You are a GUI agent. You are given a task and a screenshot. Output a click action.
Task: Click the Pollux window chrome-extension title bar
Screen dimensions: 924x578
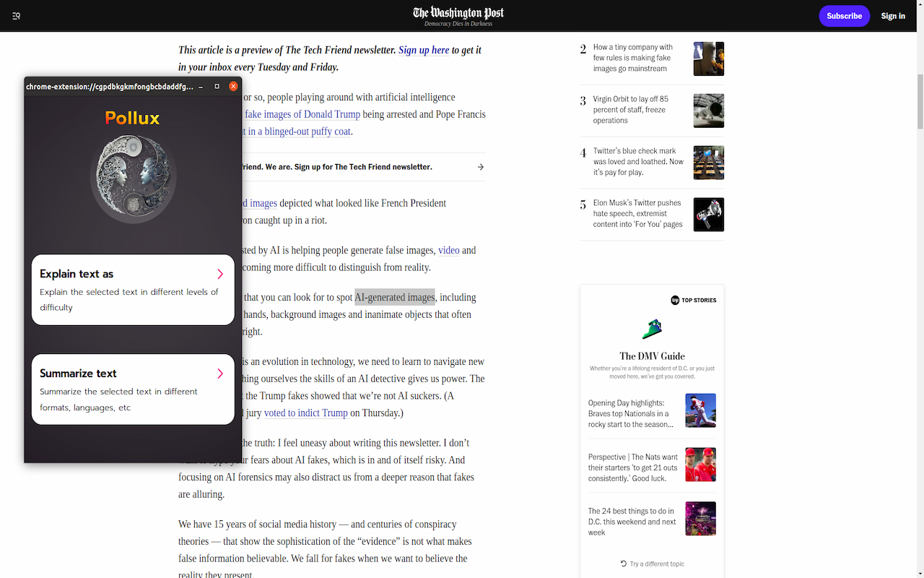point(108,86)
